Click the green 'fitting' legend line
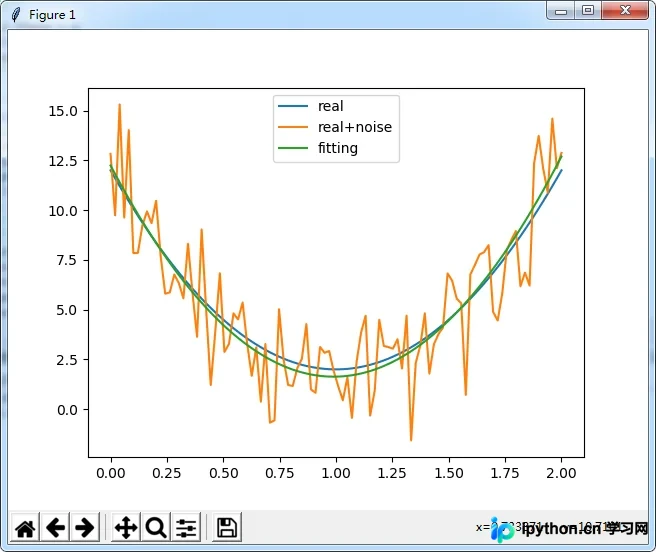The image size is (656, 552). tap(293, 148)
